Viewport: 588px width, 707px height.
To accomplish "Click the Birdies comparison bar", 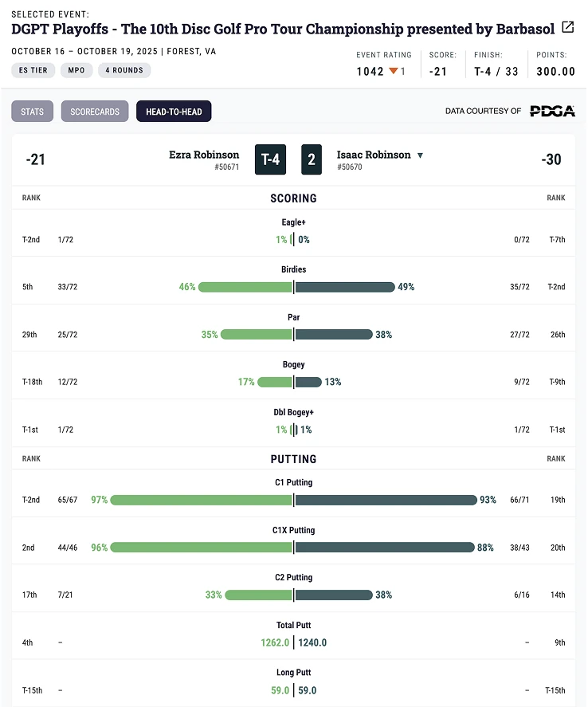I will 294,286.
